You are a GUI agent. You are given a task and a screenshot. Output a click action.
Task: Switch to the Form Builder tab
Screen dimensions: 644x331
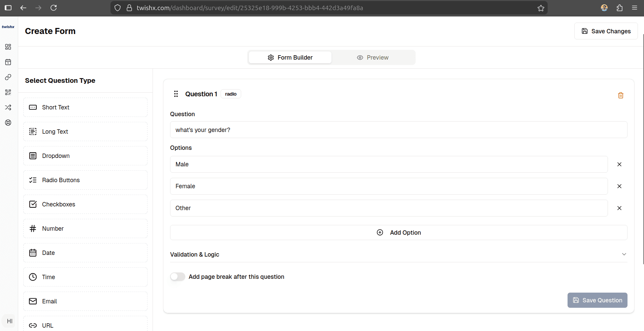tap(290, 58)
